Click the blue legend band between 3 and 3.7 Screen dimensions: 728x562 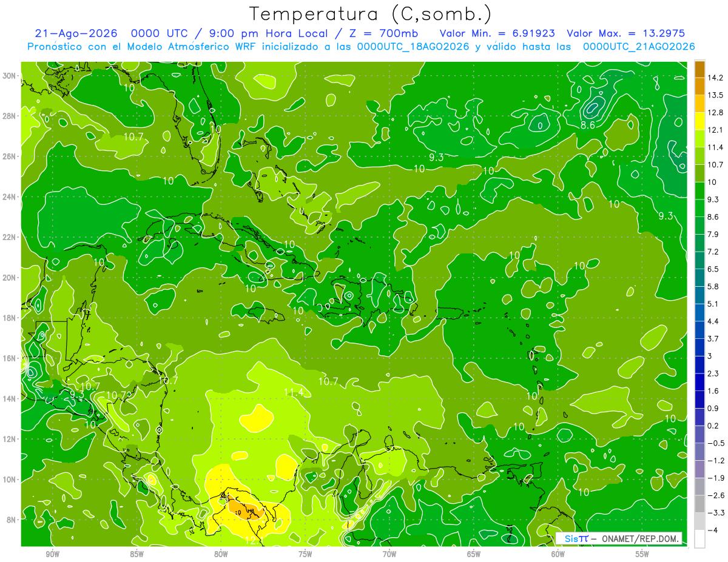699,347
